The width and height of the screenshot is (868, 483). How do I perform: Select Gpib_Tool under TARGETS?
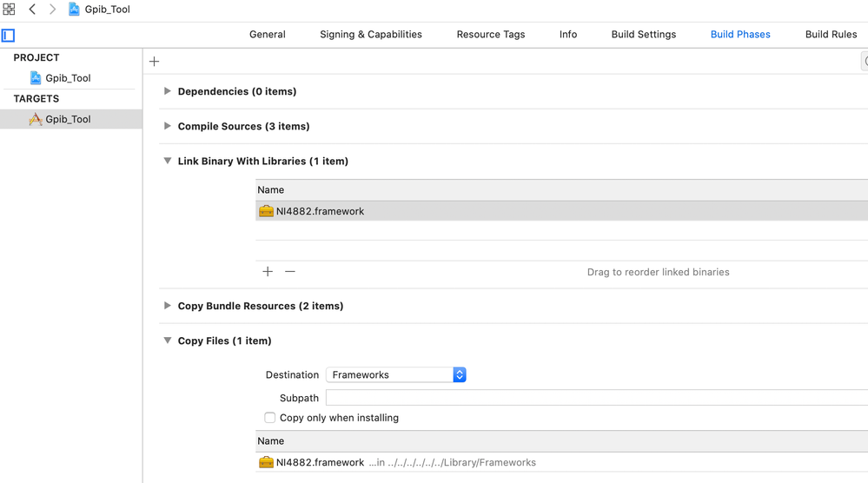coord(71,119)
